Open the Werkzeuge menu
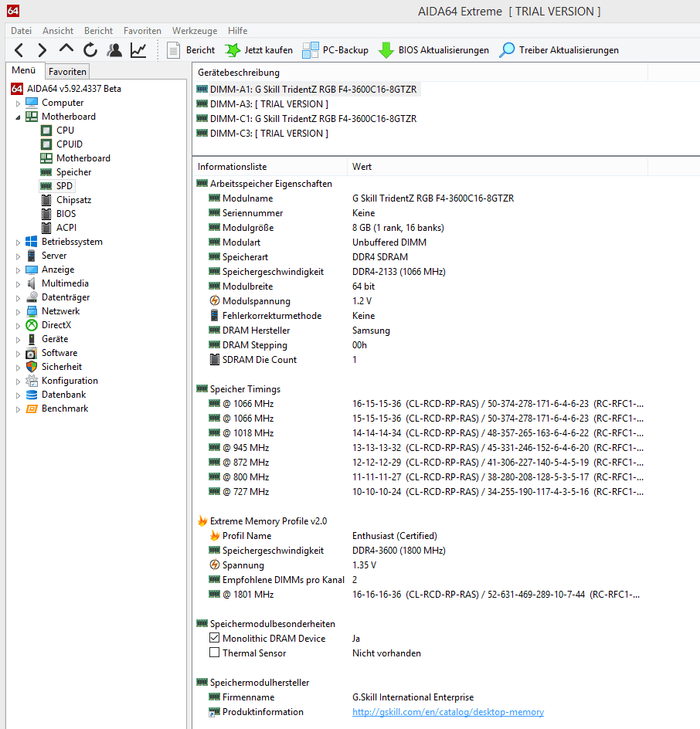Screen dimensions: 700x729 tap(195, 31)
